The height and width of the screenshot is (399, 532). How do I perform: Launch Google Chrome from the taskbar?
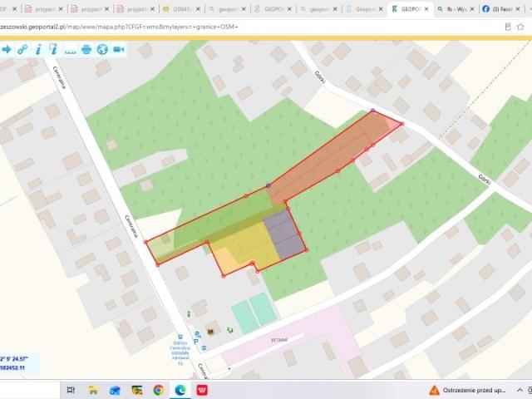click(x=159, y=390)
